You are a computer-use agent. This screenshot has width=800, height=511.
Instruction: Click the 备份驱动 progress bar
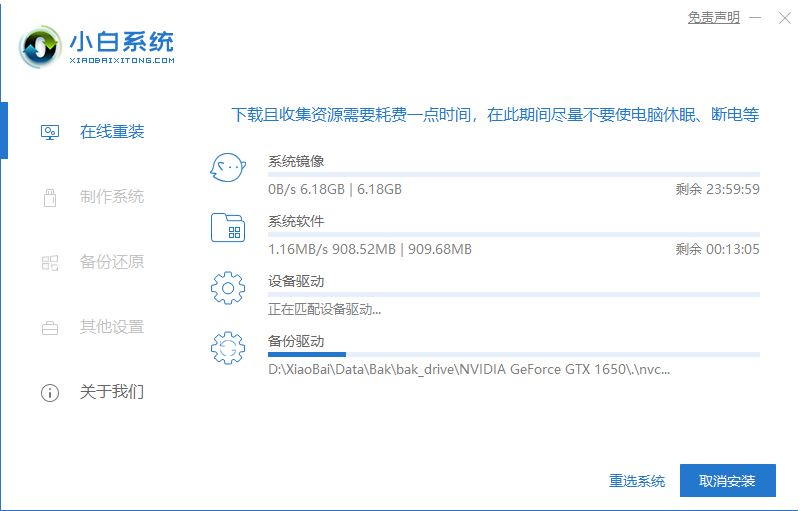point(513,354)
